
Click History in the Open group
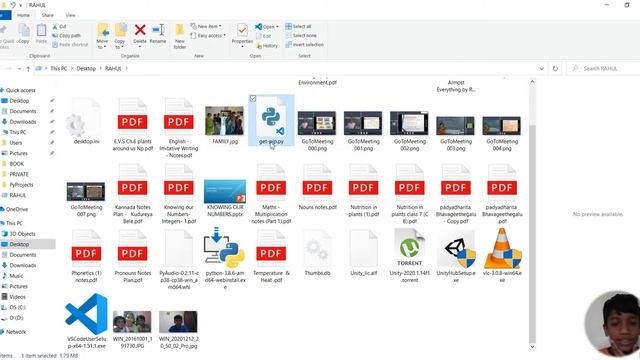pyautogui.click(x=267, y=46)
